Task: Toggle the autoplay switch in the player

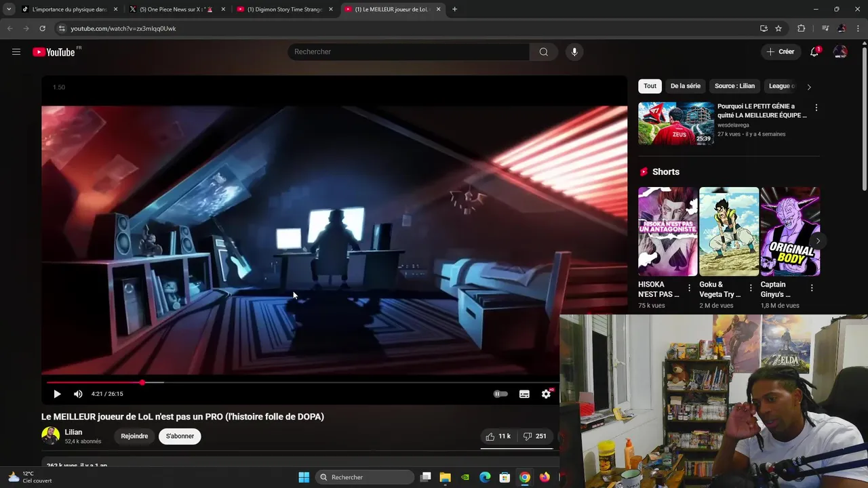Action: click(500, 394)
